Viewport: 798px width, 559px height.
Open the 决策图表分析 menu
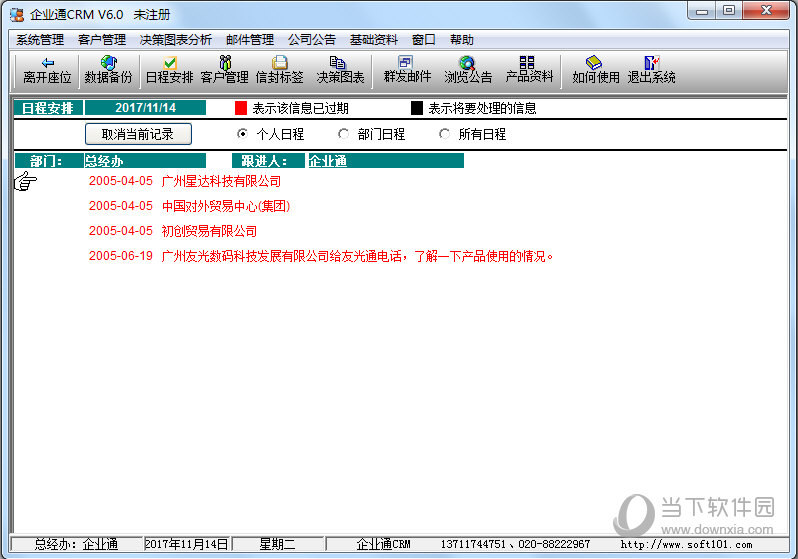tap(176, 40)
